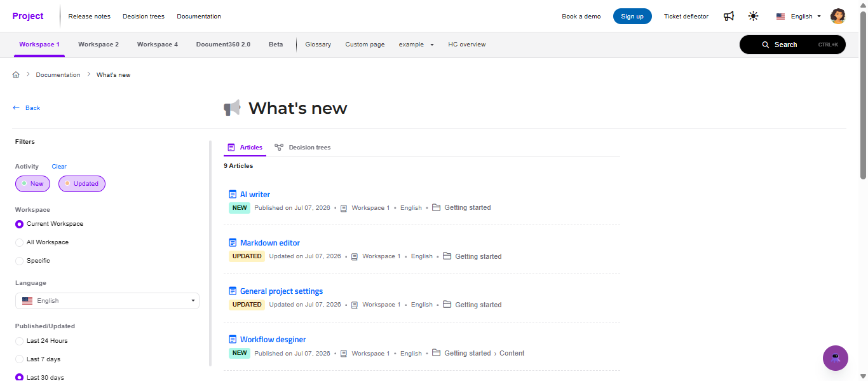
Task: Select Specific workspace radio option
Action: tap(20, 261)
